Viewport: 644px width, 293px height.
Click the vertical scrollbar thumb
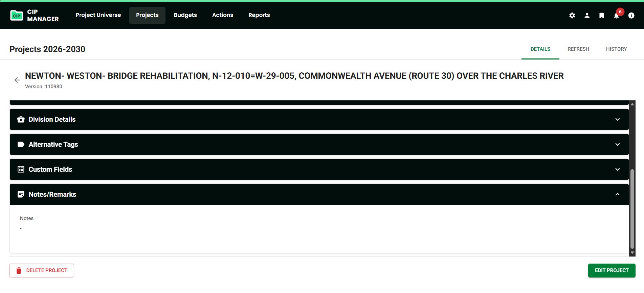[x=632, y=209]
